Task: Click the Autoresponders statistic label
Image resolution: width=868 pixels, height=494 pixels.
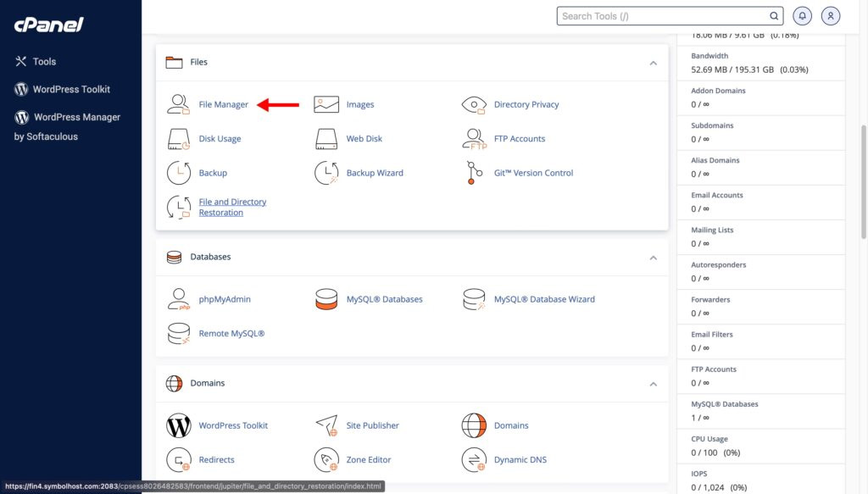Action: pyautogui.click(x=719, y=265)
